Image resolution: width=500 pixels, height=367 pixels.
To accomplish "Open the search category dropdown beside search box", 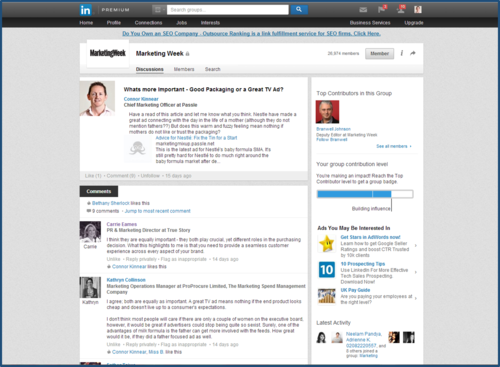I will tap(159, 10).
